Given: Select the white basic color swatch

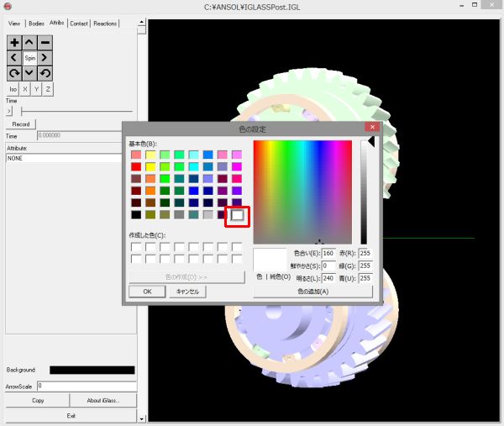Looking at the screenshot, I should pyautogui.click(x=238, y=215).
